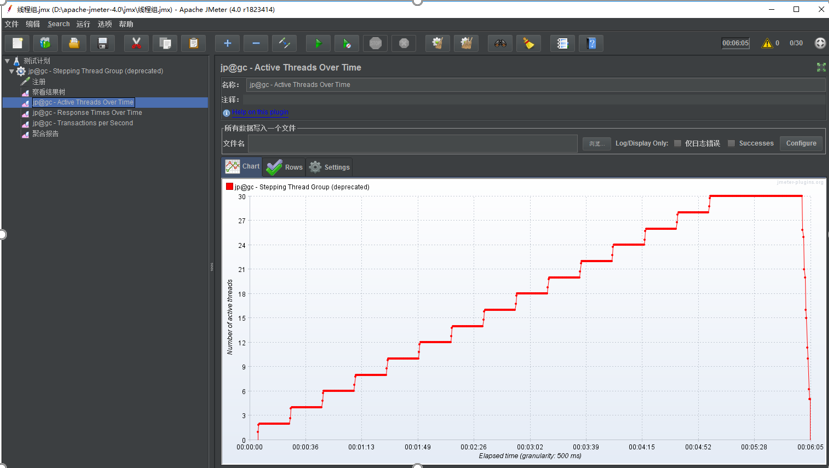
Task: Click the 浏览 browse button
Action: pos(596,143)
